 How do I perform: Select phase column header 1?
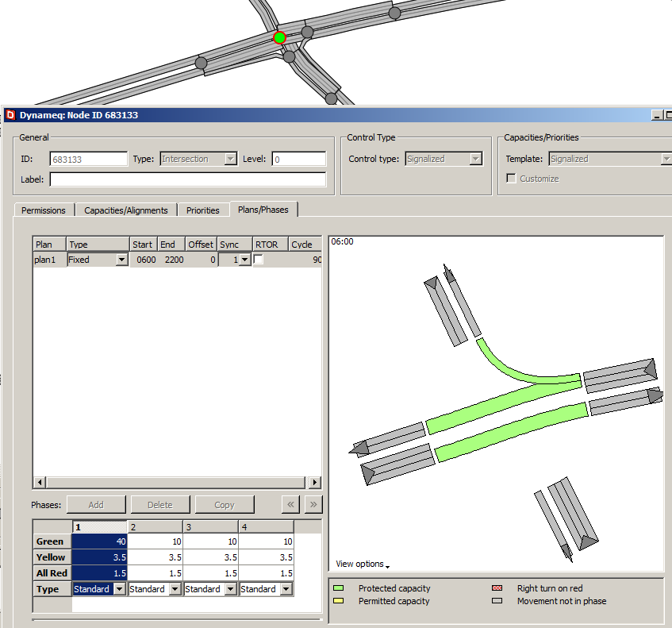[99, 526]
